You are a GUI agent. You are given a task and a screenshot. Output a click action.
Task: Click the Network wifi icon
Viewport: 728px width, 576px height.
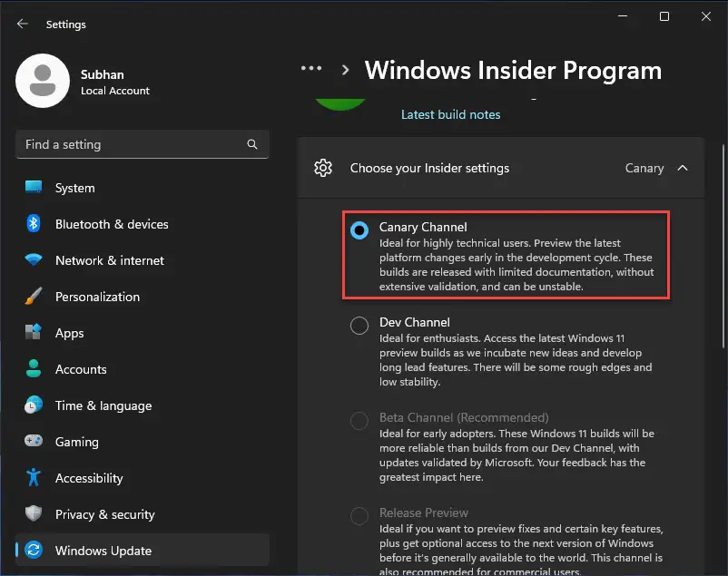(34, 259)
